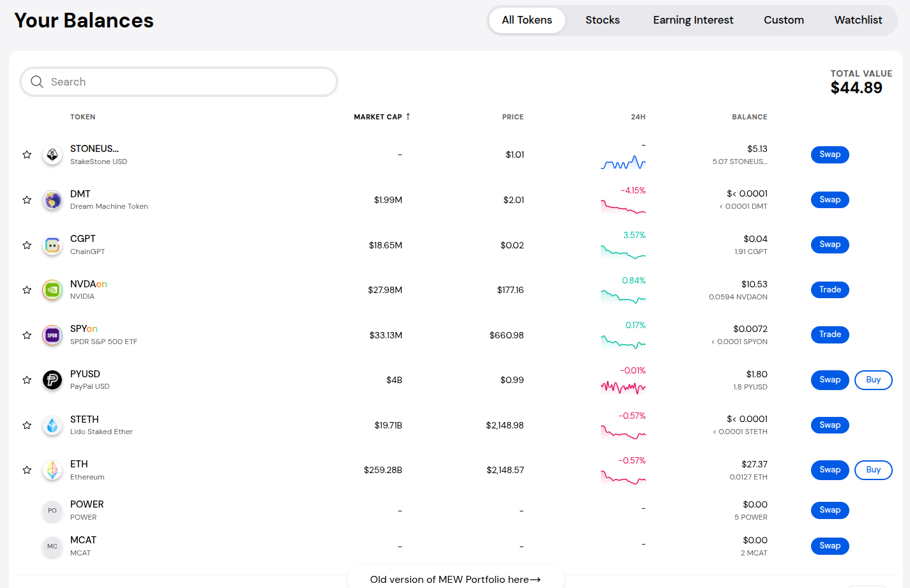Click the NVDAon token name
Screen dimensions: 910x588
tap(89, 284)
